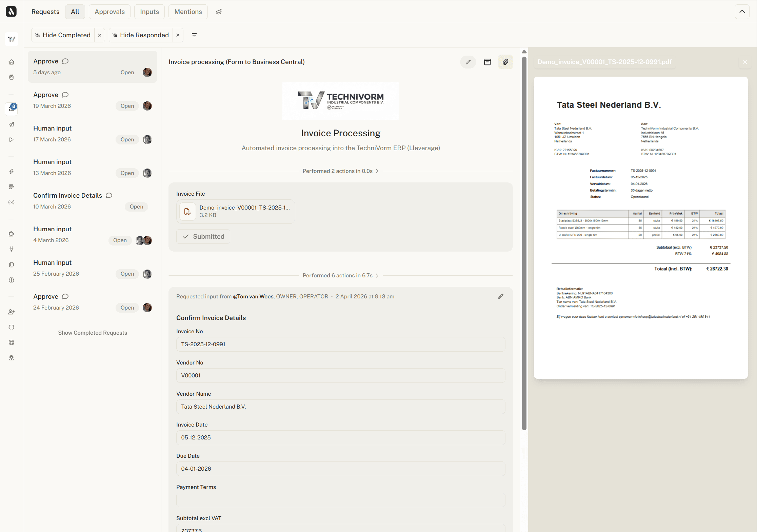The height and width of the screenshot is (532, 757).
Task: Remove the Hide Responded filter
Action: (x=178, y=35)
